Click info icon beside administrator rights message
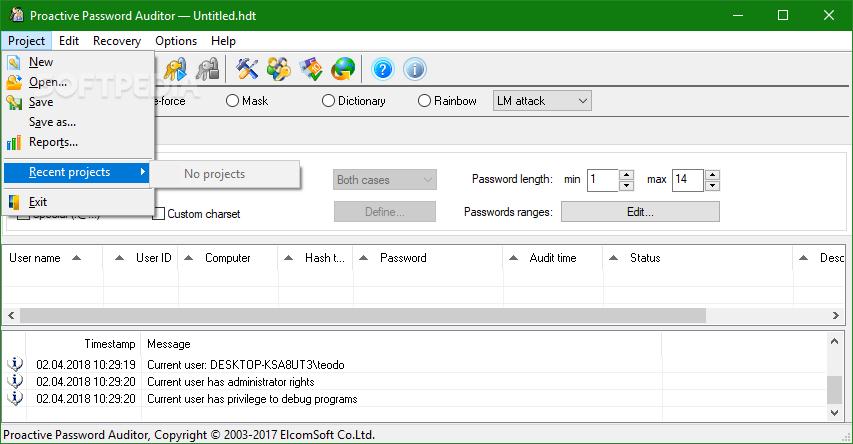This screenshot has width=853, height=444. 15,381
